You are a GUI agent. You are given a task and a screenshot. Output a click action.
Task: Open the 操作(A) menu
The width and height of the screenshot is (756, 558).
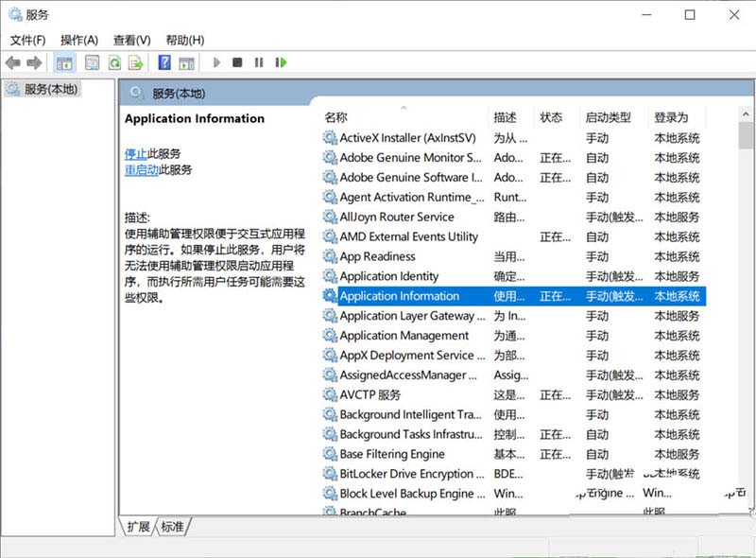coord(79,40)
